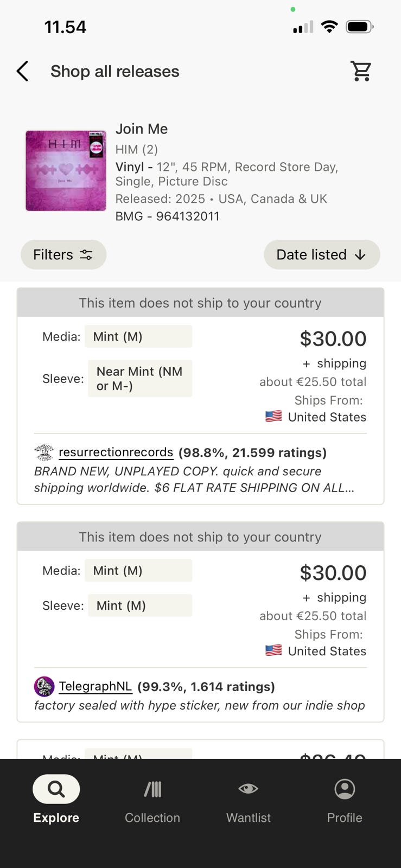Change Date listed sort order
The height and width of the screenshot is (868, 401).
click(322, 254)
